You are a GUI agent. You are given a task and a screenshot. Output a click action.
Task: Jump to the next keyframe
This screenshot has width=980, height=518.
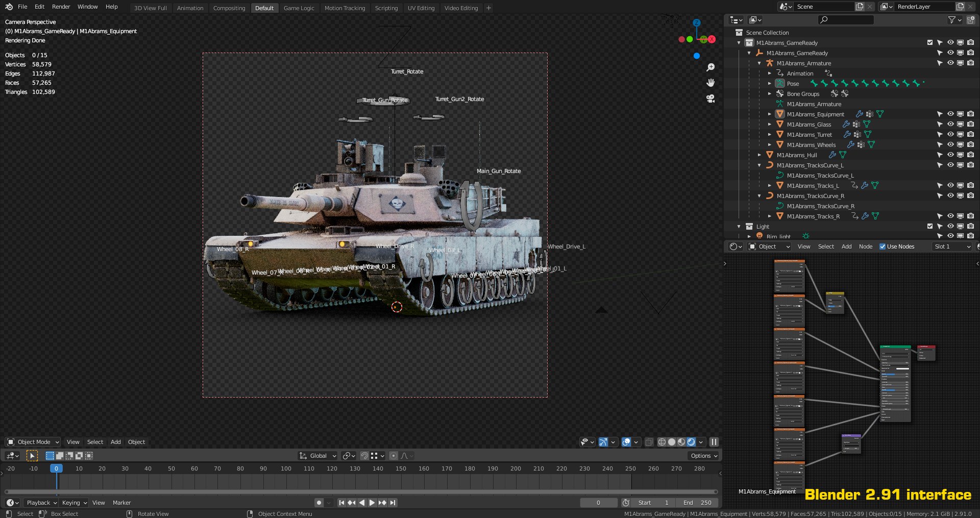(x=382, y=503)
